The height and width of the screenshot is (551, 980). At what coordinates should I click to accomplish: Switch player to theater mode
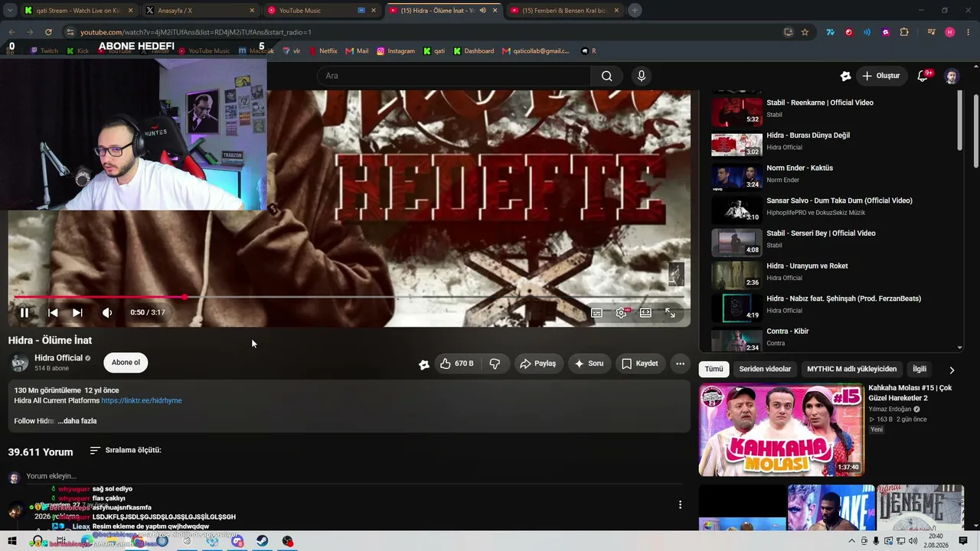[645, 312]
